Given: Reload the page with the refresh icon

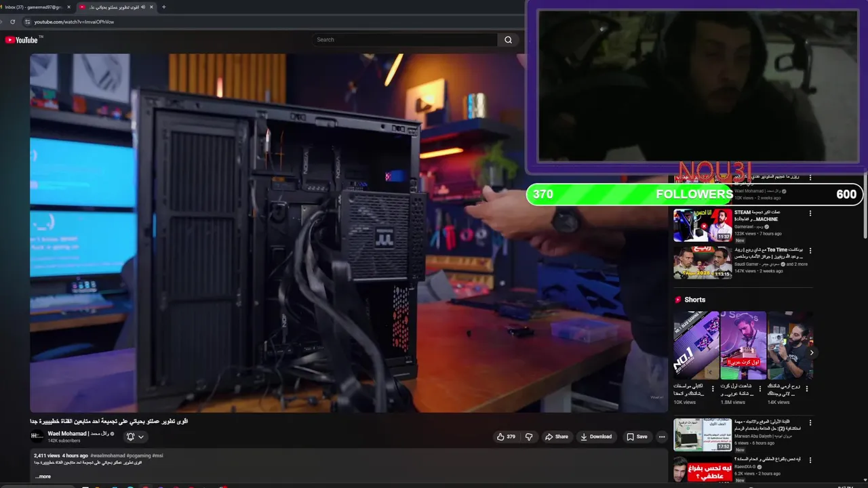Looking at the screenshot, I should coord(12,22).
